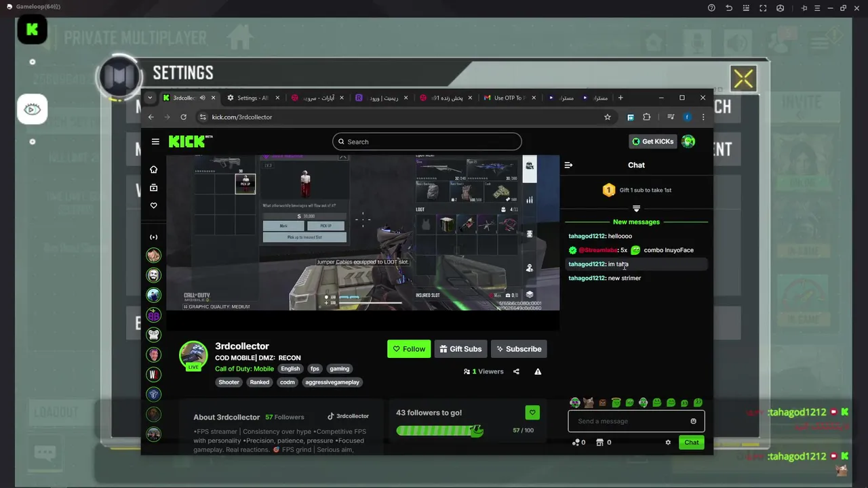Click the Send a message input
This screenshot has width=868, height=488.
coord(636,421)
